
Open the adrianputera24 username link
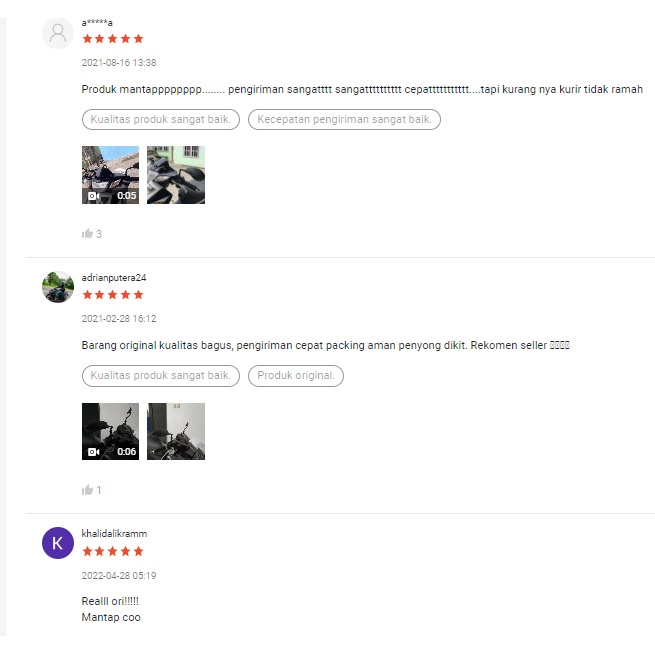(x=114, y=278)
